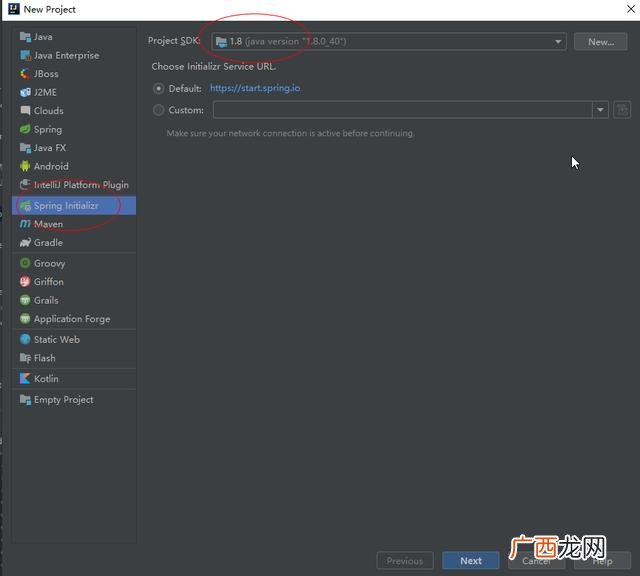Open the Custom URL history dropdown arrow

click(600, 110)
